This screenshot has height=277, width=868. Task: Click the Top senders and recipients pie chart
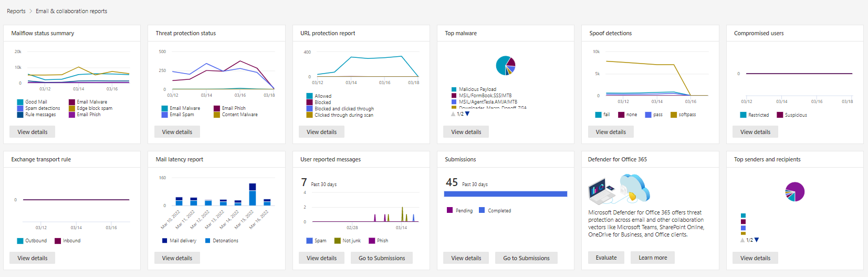tap(795, 192)
